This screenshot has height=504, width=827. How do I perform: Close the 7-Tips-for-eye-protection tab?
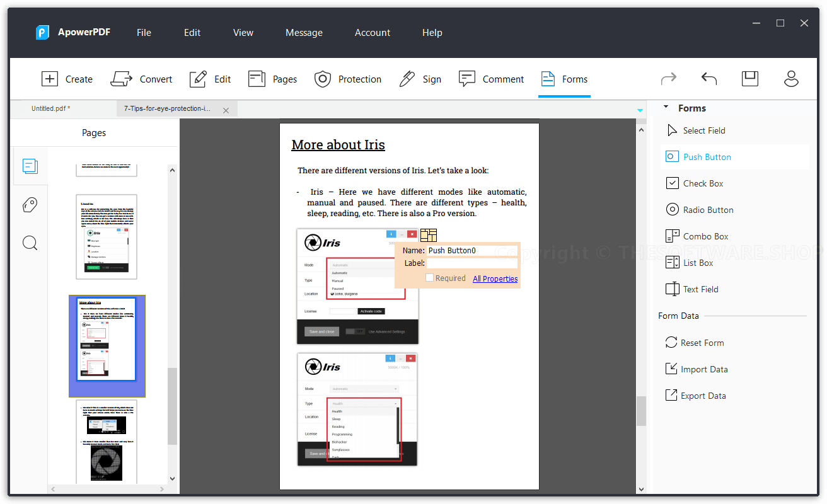226,110
